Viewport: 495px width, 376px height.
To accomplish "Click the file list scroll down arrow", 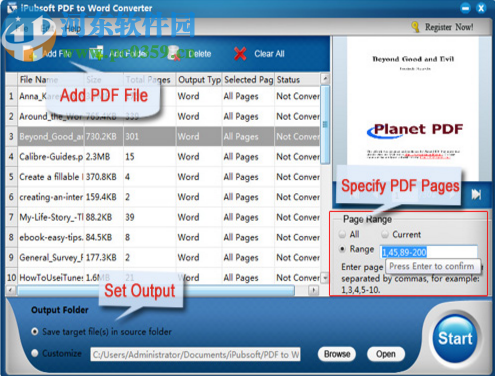I will point(325,278).
